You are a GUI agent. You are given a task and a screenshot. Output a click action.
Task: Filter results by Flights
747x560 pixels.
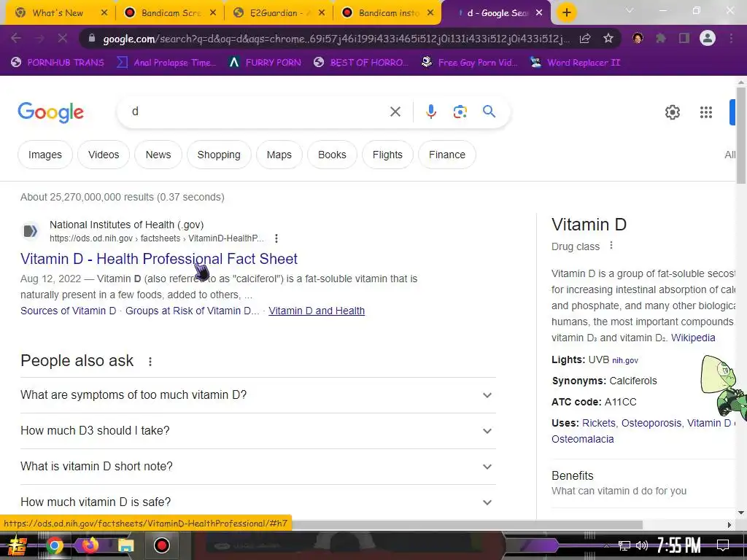tap(387, 155)
